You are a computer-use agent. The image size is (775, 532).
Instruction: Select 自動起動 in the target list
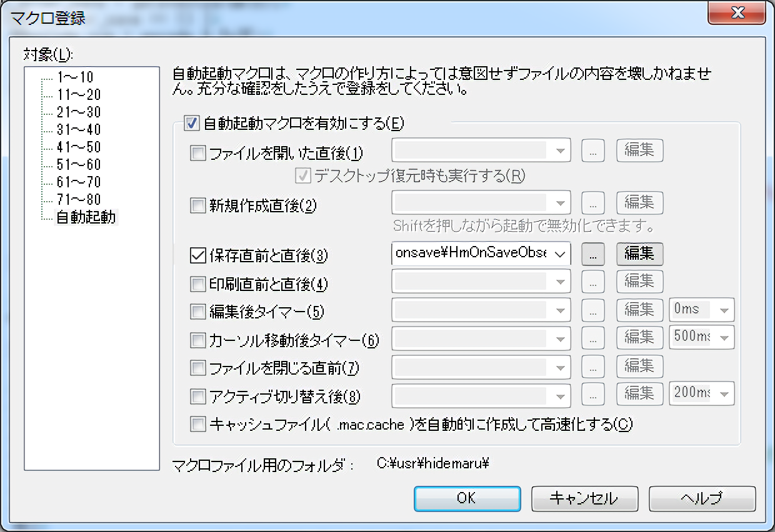[86, 218]
